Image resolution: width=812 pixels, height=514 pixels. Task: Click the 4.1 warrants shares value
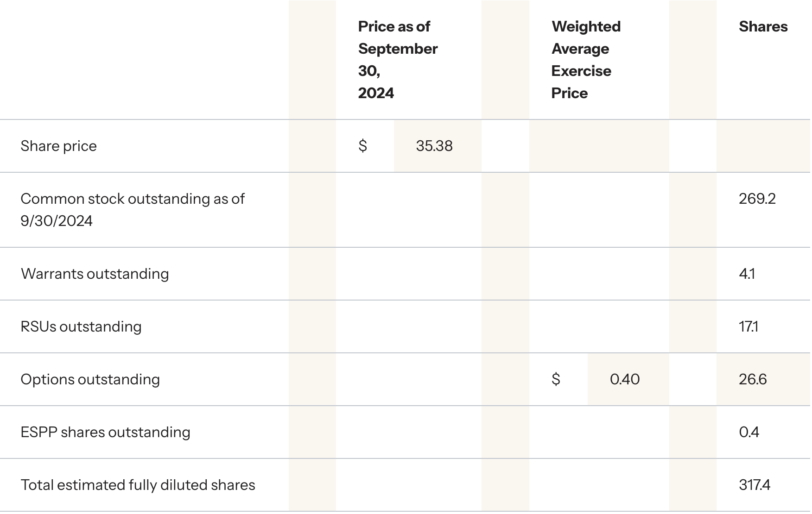747,274
